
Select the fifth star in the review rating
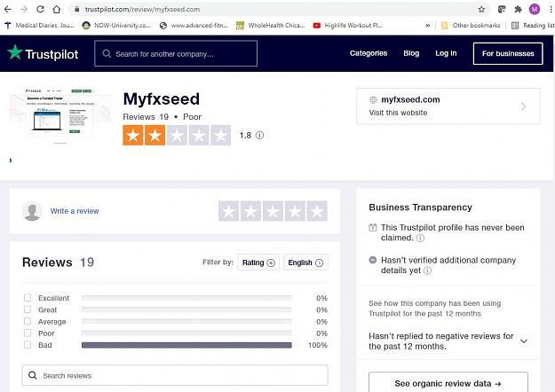point(317,211)
